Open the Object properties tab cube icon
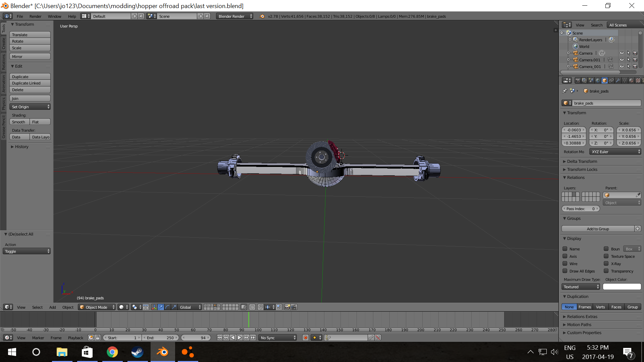 pyautogui.click(x=604, y=80)
